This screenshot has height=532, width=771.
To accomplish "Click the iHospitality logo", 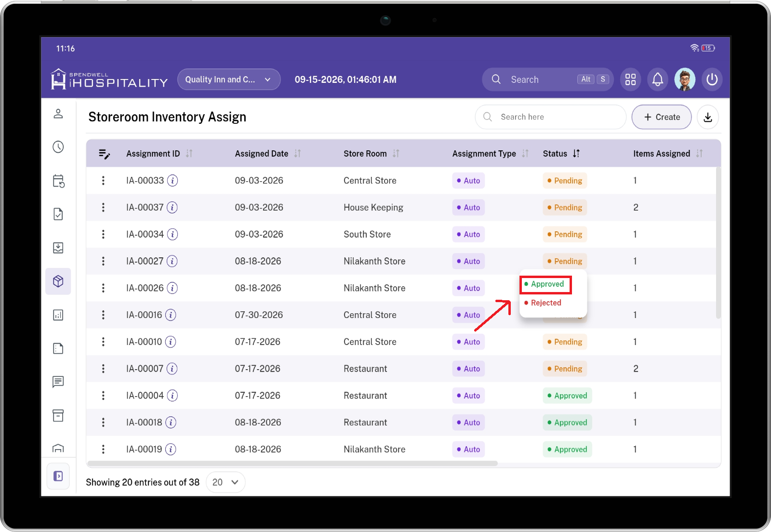I will pyautogui.click(x=109, y=80).
